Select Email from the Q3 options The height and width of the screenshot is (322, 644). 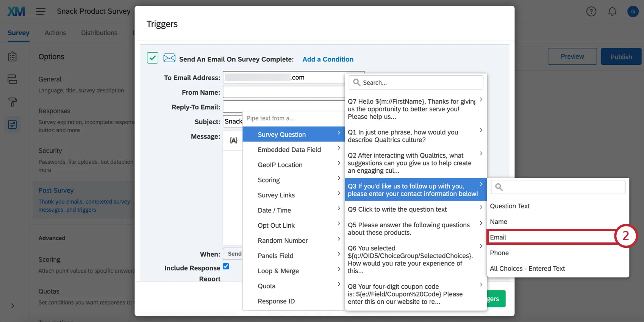point(551,237)
